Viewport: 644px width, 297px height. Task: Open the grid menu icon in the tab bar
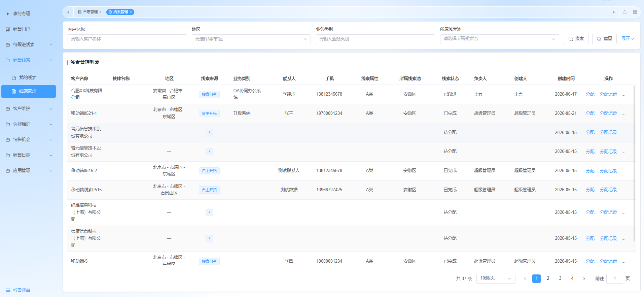tap(635, 12)
